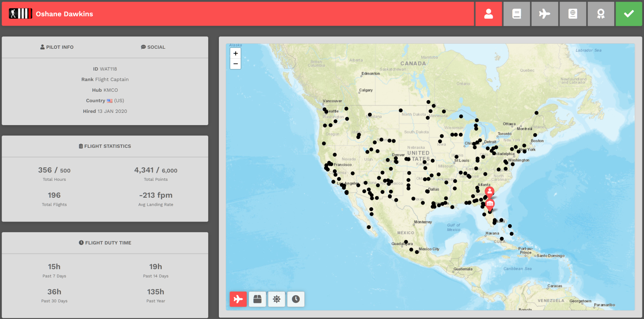This screenshot has width=644, height=319.
Task: Click the Calgary label on the map
Action: coord(366,90)
